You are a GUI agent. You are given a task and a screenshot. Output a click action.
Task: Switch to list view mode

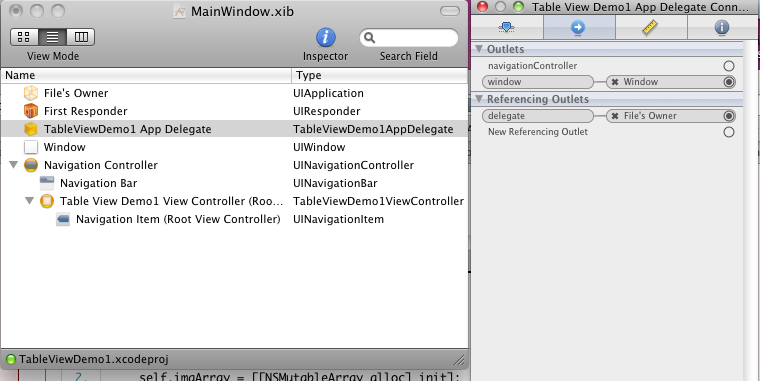(x=52, y=37)
